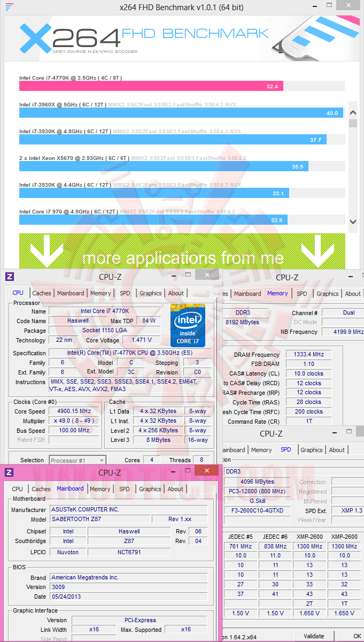Click the BIOS Date value 05/24/2013
364x642 pixels.
tap(128, 597)
